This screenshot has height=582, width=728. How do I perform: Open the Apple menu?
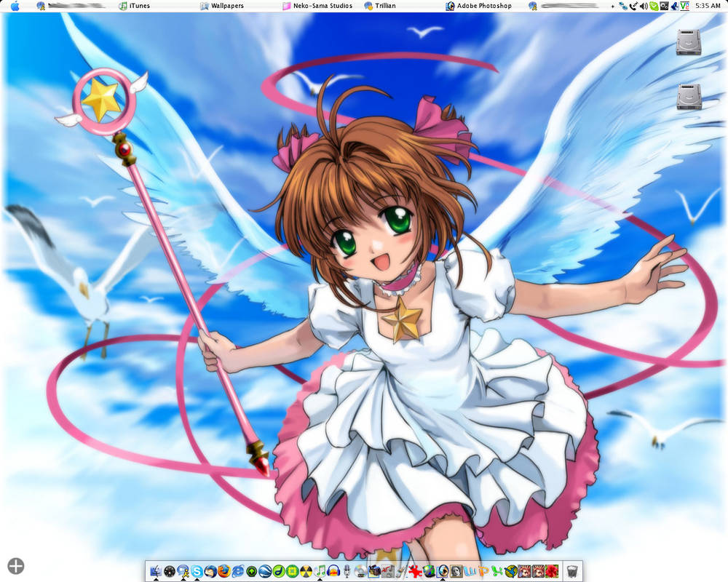pos(15,6)
